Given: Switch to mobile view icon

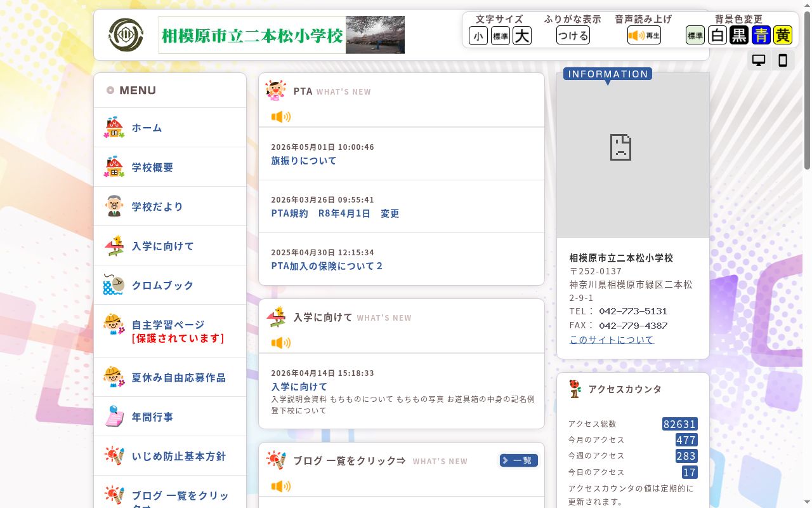Looking at the screenshot, I should (783, 60).
